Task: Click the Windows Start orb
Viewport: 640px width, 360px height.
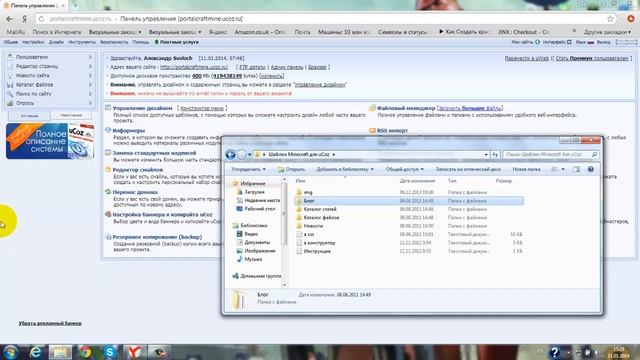Action: [10, 352]
